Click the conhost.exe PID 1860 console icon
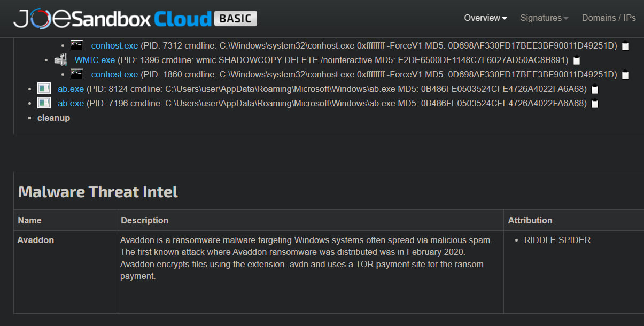Image resolution: width=644 pixels, height=326 pixels. coord(77,74)
